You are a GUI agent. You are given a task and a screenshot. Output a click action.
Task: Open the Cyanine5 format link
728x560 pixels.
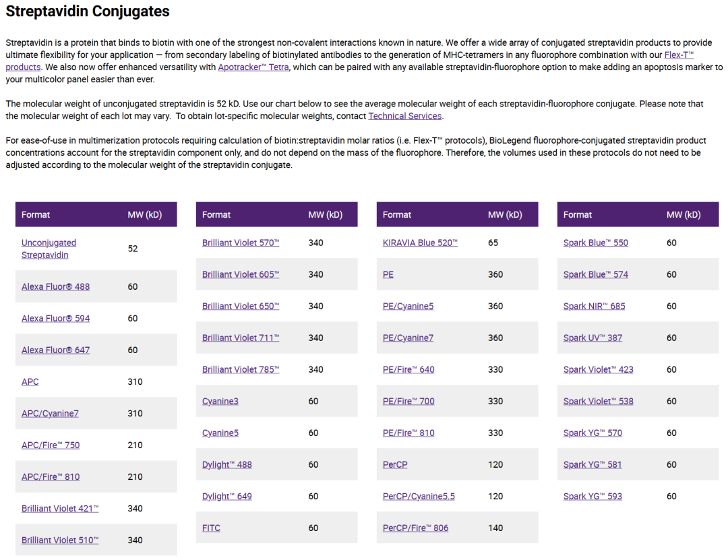[x=220, y=433]
